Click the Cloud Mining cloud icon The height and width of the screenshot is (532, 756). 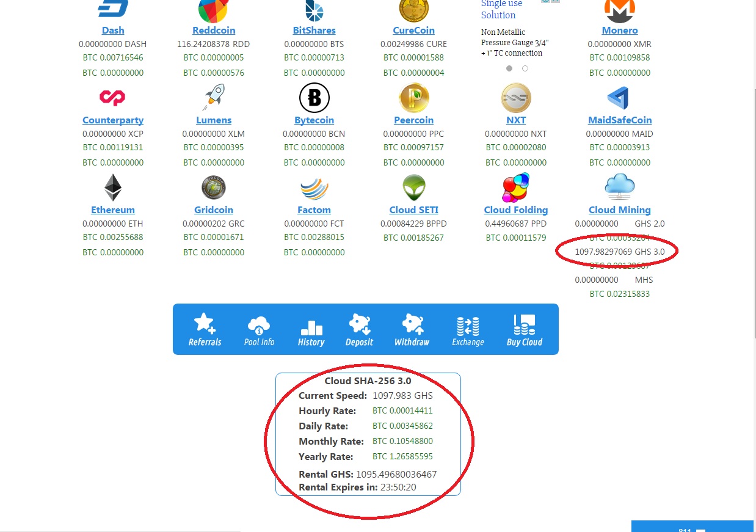pos(619,187)
